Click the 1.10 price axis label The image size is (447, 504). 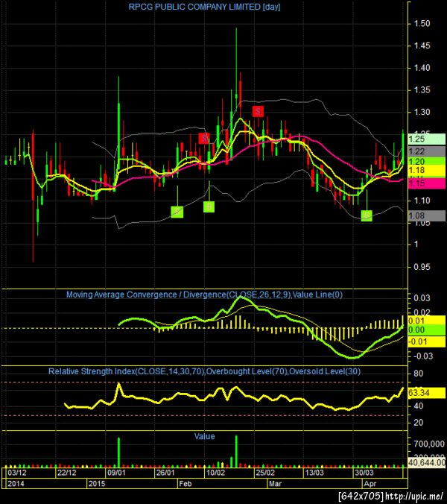tap(422, 201)
